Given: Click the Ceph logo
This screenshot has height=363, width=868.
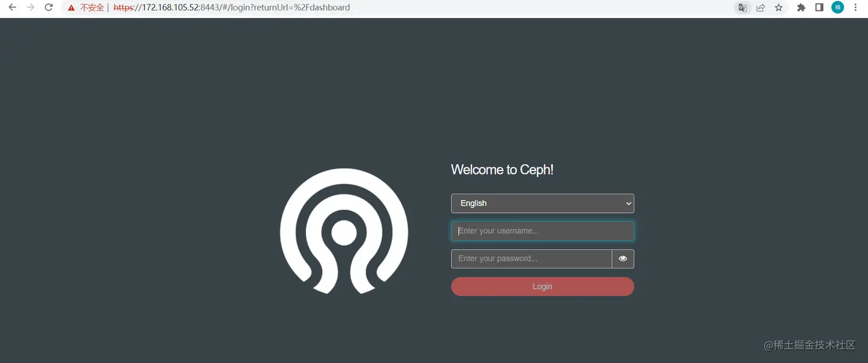Looking at the screenshot, I should pos(344,231).
